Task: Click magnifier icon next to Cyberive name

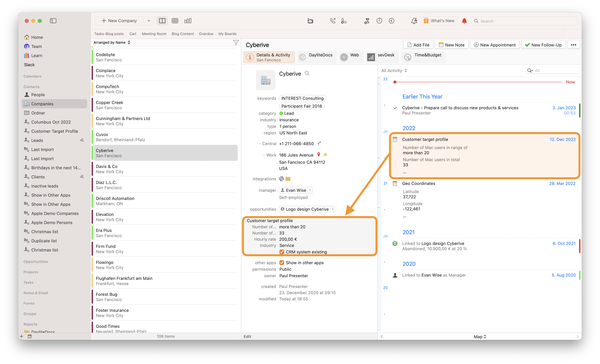Action: [x=307, y=73]
